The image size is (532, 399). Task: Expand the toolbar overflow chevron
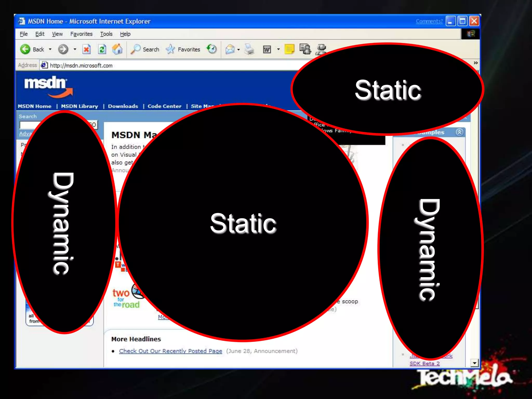click(476, 63)
